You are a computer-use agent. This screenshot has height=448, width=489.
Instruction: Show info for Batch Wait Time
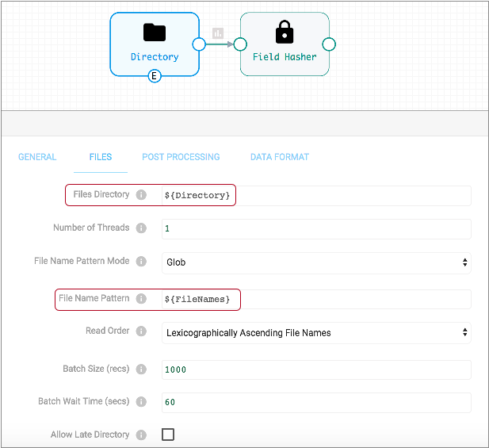click(x=141, y=402)
